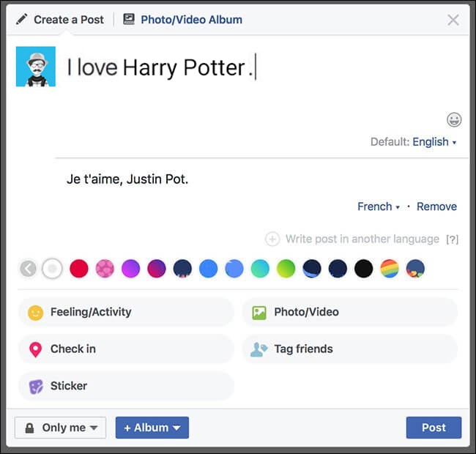Select the rainbow stripes background swatch
The width and height of the screenshot is (476, 454).
coord(390,269)
